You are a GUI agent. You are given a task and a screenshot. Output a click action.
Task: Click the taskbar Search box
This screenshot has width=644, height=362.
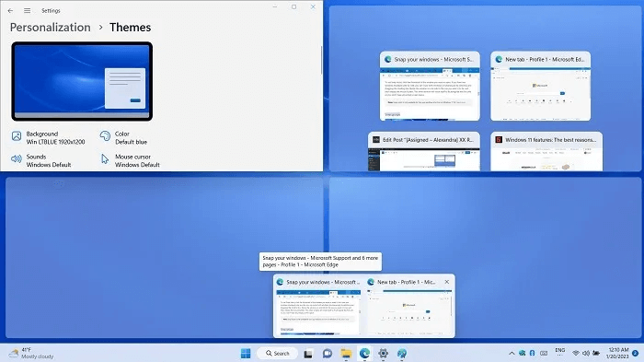(x=277, y=354)
